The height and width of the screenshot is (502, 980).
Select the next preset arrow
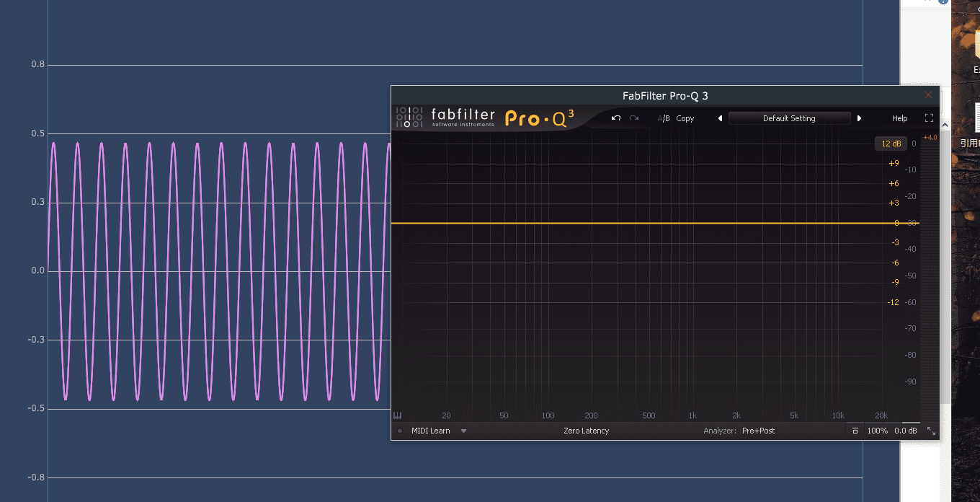[859, 118]
